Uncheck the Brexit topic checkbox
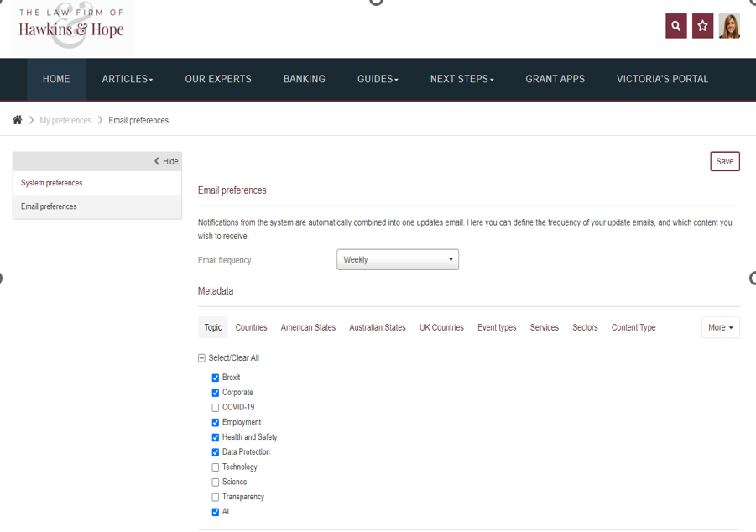 [x=216, y=378]
